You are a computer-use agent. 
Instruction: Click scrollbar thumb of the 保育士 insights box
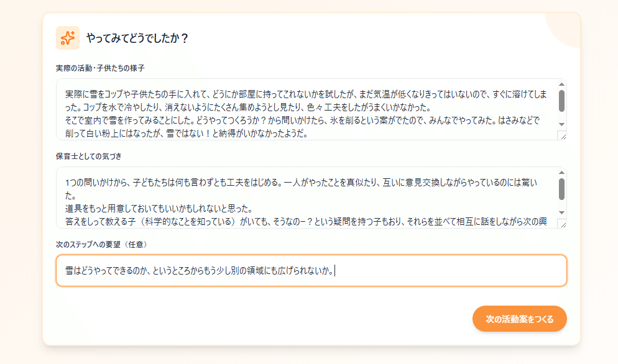(x=561, y=189)
